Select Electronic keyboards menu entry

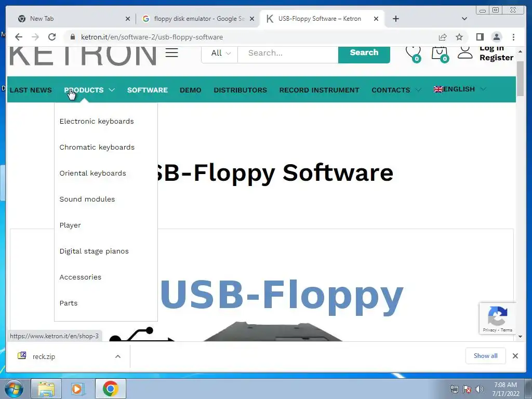(97, 121)
